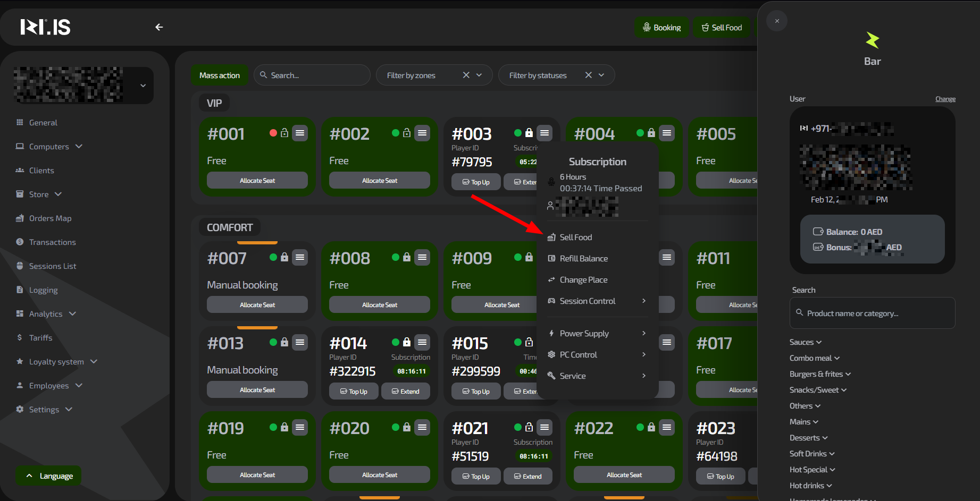980x501 pixels.
Task: Expand the Filter by statuses dropdown
Action: point(601,75)
